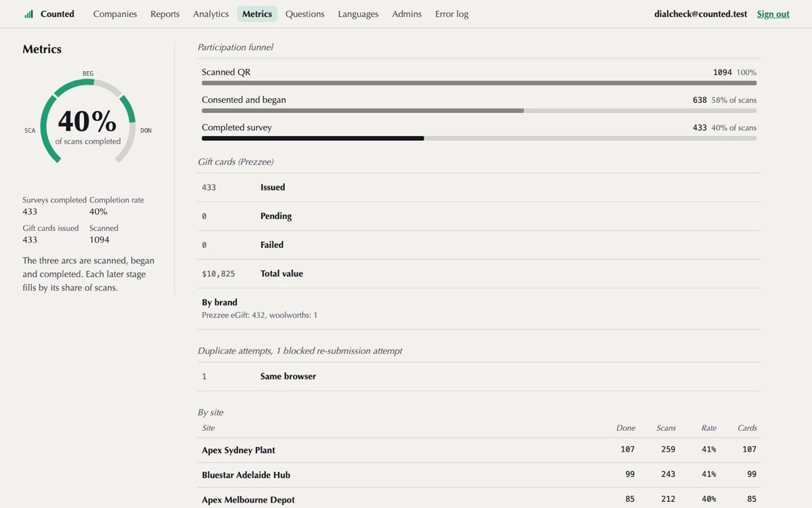The width and height of the screenshot is (812, 508).
Task: Click the By site section heading
Action: pyautogui.click(x=210, y=412)
